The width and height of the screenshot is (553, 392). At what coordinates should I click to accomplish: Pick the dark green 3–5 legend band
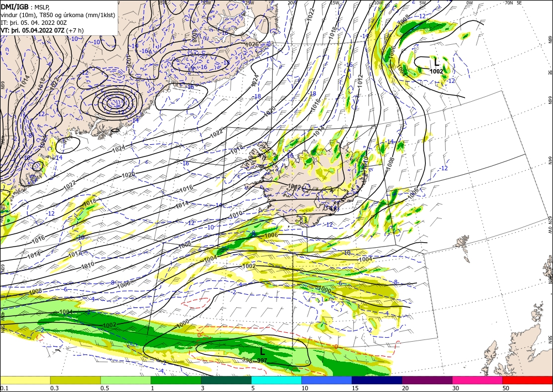tap(226, 380)
